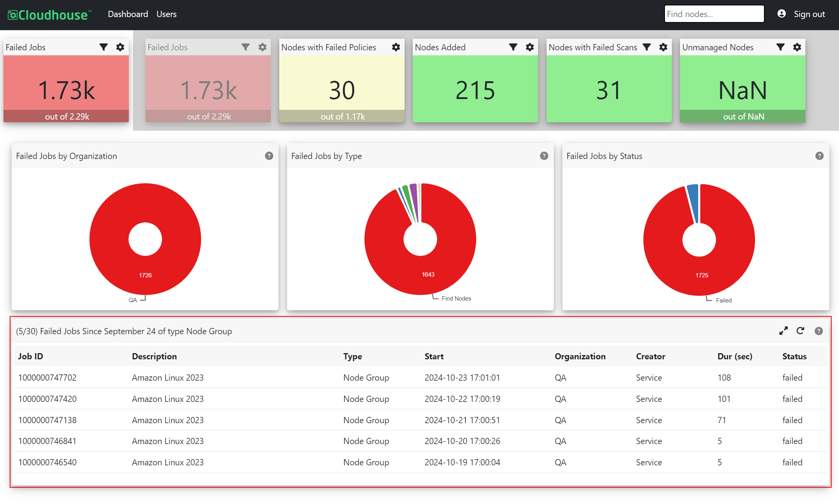Image resolution: width=839 pixels, height=504 pixels.
Task: Open settings gear on Nodes with Failed Policies
Action: 396,47
